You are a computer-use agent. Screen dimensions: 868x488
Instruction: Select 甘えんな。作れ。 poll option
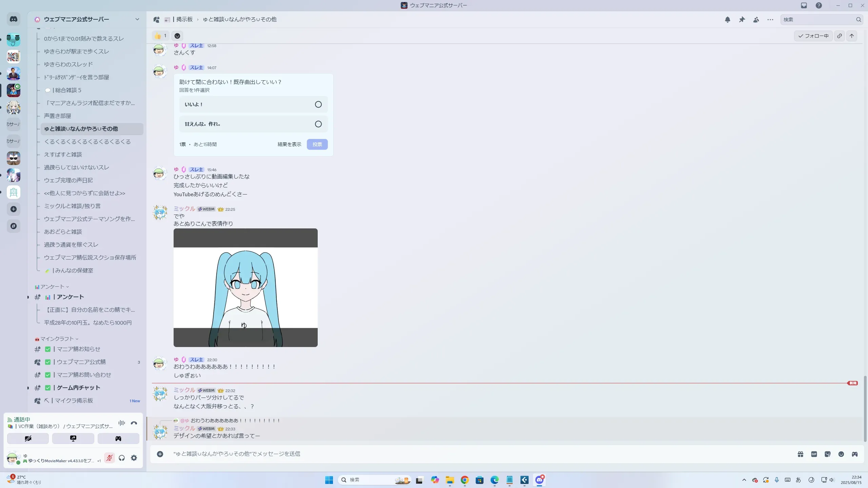(253, 124)
